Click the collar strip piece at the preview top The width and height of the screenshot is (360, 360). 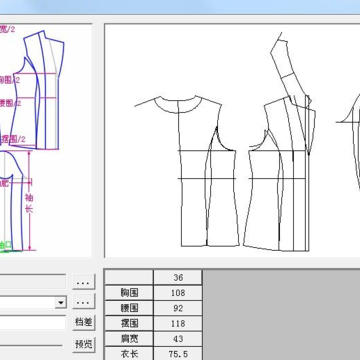click(x=291, y=68)
